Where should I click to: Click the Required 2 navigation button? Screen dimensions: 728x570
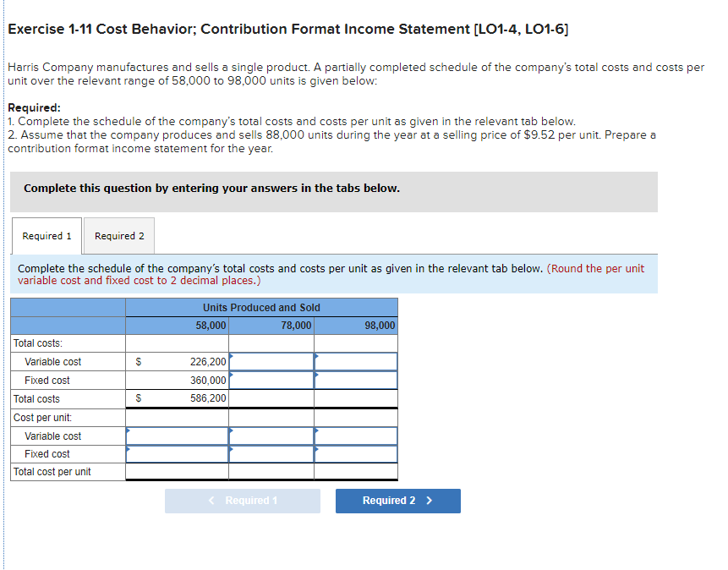point(397,501)
